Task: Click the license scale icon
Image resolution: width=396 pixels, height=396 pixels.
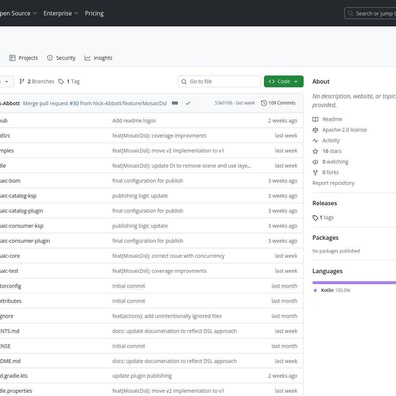Action: pos(315,130)
